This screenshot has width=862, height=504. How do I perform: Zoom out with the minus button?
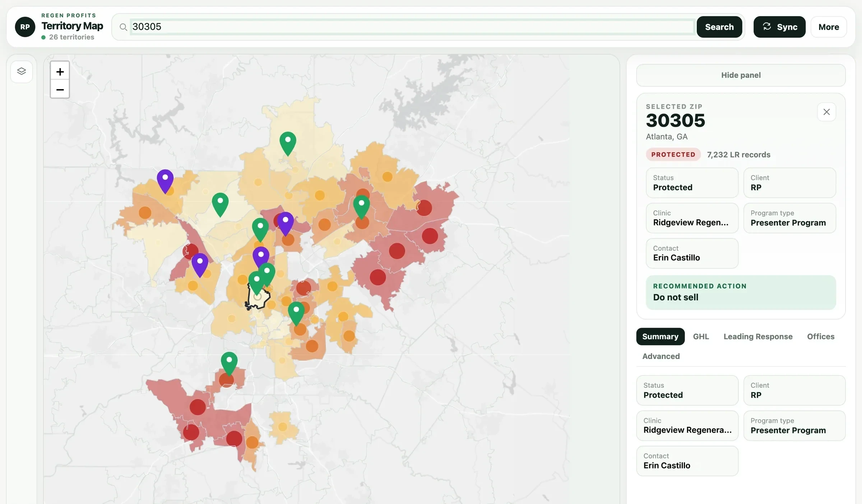60,89
